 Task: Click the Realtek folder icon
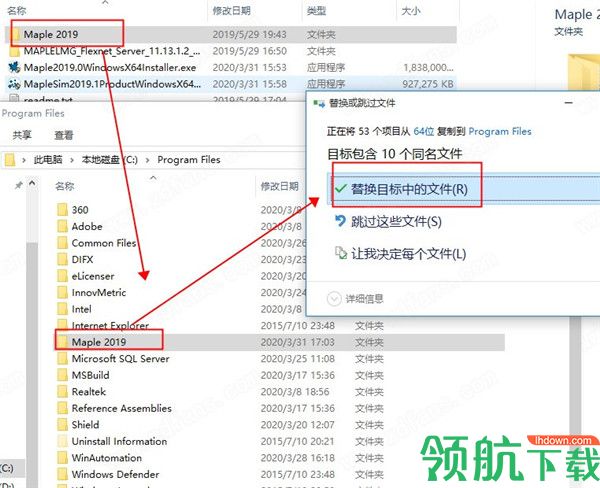click(x=62, y=392)
